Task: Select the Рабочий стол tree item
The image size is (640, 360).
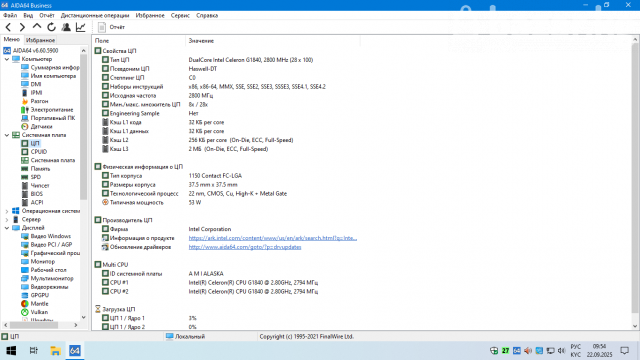Action: [44, 270]
